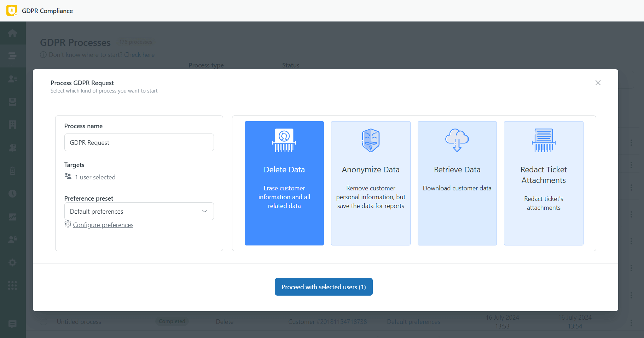Open the chat bubble icon at sidebar bottom
The image size is (644, 338).
click(12, 324)
